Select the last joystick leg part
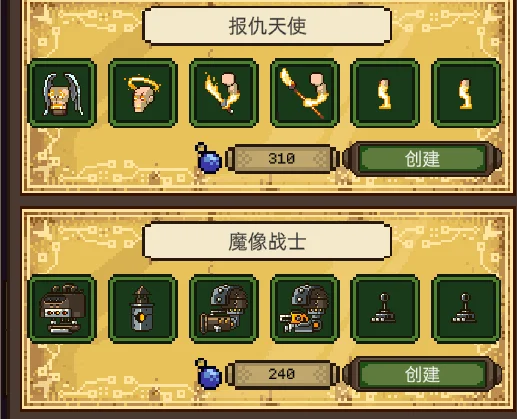Viewport: 517px width, 419px height. [466, 309]
